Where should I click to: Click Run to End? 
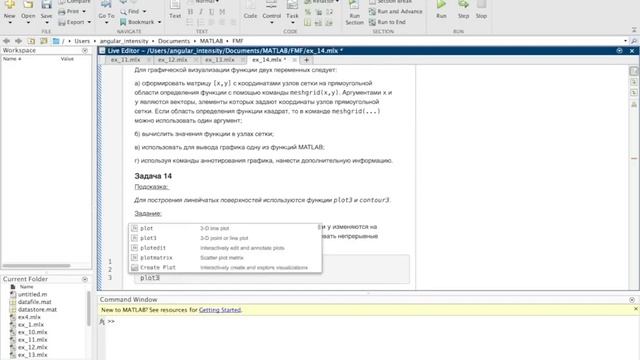tap(387, 22)
